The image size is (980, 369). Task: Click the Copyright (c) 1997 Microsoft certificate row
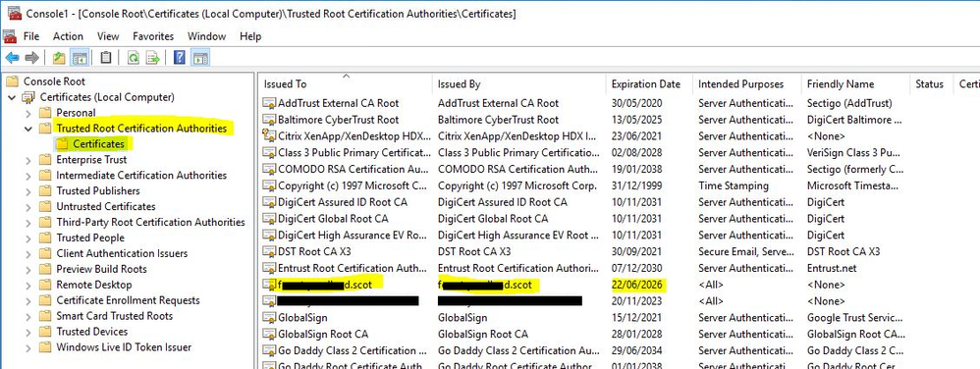(618, 185)
